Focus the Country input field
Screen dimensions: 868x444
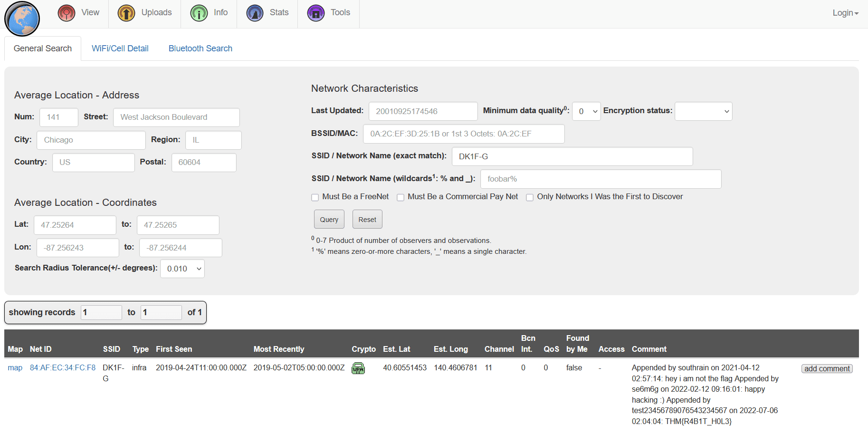pyautogui.click(x=94, y=163)
